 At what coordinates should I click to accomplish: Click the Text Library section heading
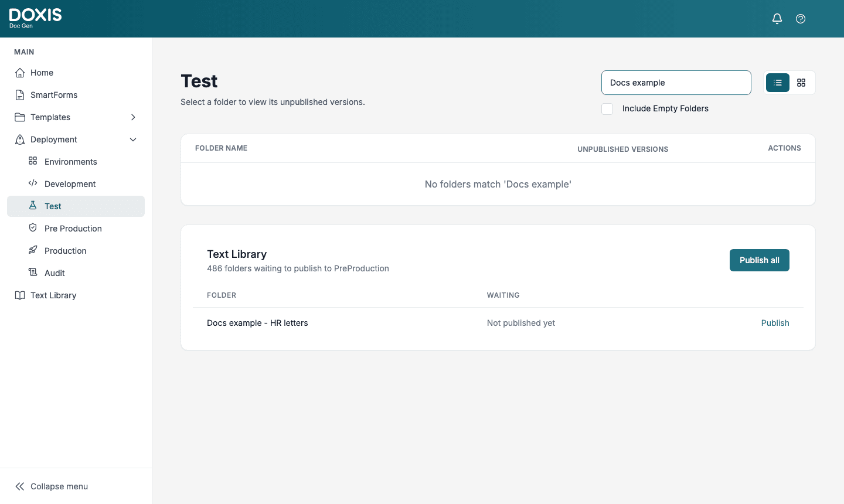tap(237, 254)
